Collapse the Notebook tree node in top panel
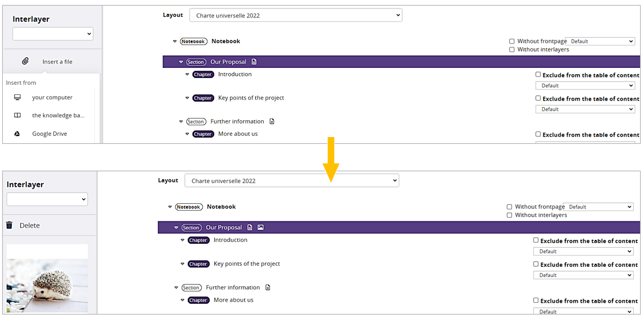The width and height of the screenshot is (644, 319). coord(174,42)
